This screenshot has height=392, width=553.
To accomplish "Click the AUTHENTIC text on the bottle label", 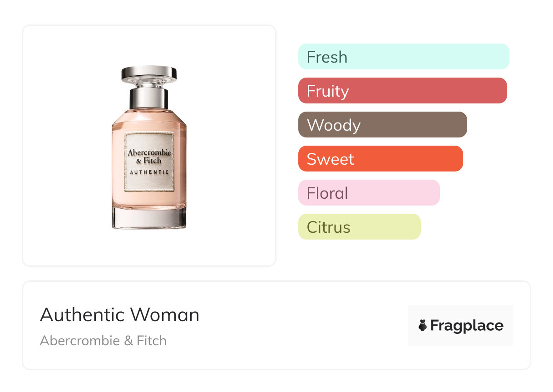I will click(x=149, y=172).
